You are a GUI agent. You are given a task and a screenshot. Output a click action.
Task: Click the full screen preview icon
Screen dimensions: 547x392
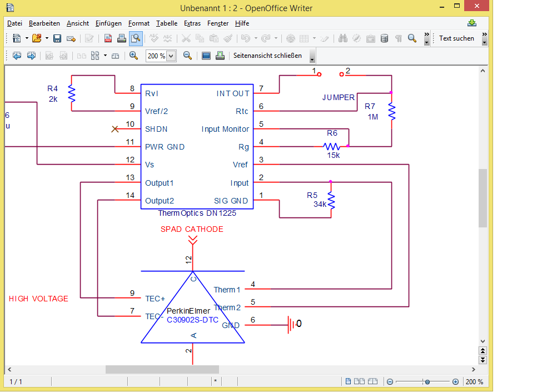(x=206, y=56)
